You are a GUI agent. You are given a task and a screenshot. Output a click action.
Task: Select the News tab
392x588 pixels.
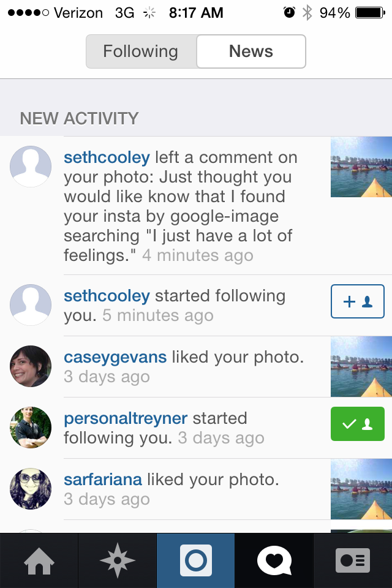(251, 51)
